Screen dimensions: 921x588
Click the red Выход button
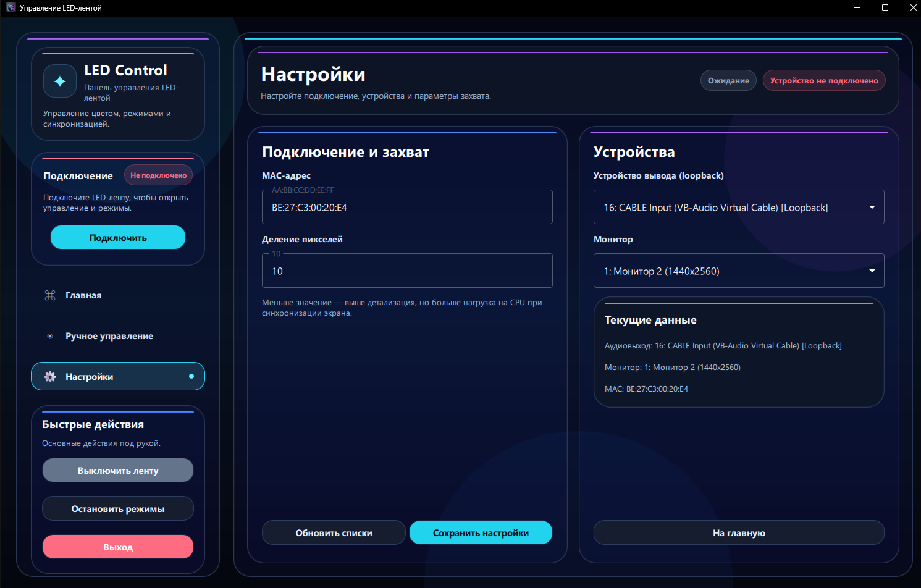[118, 547]
